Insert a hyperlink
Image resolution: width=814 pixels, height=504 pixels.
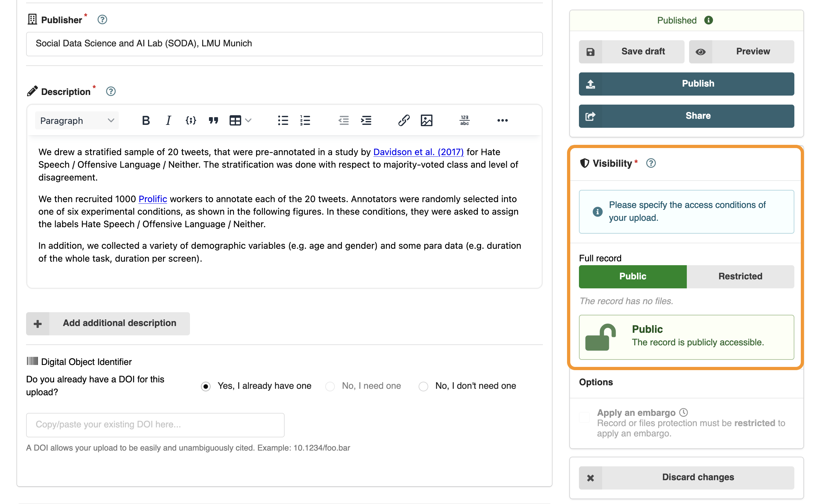pos(404,120)
